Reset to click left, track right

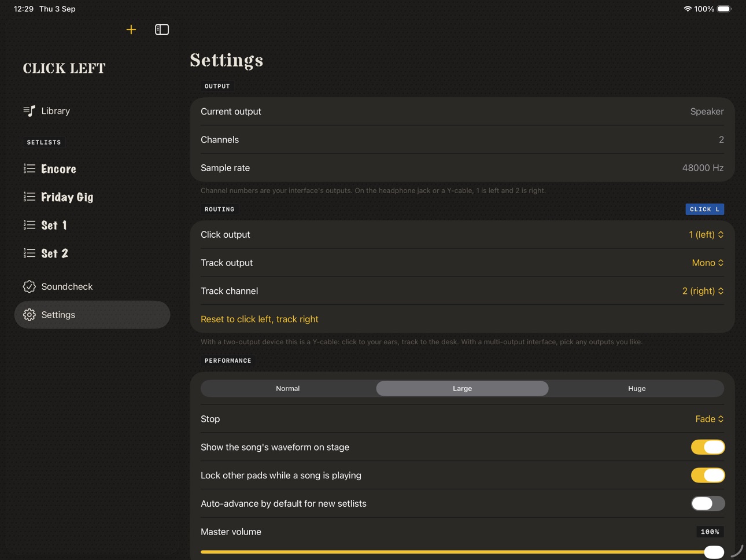click(260, 319)
